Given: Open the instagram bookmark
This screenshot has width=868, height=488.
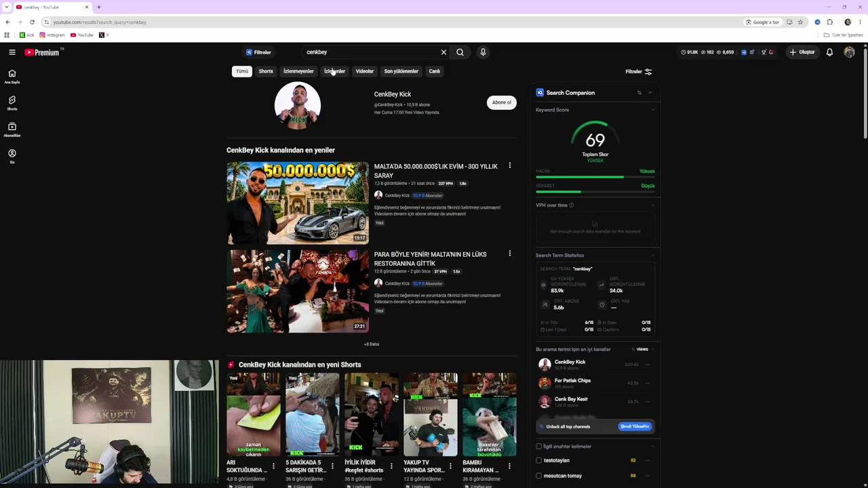Looking at the screenshot, I should 52,35.
